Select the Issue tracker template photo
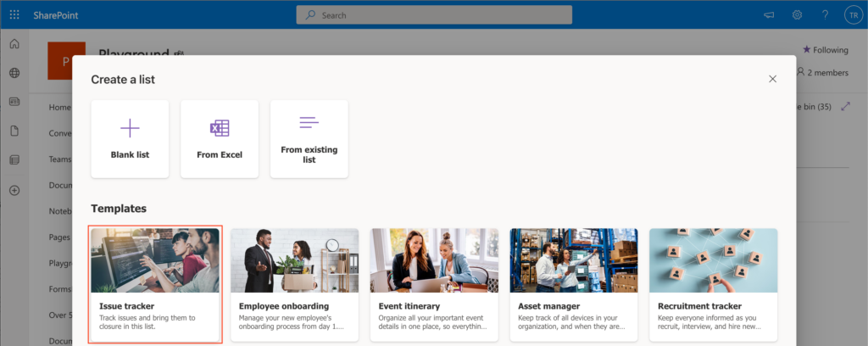 point(155,260)
